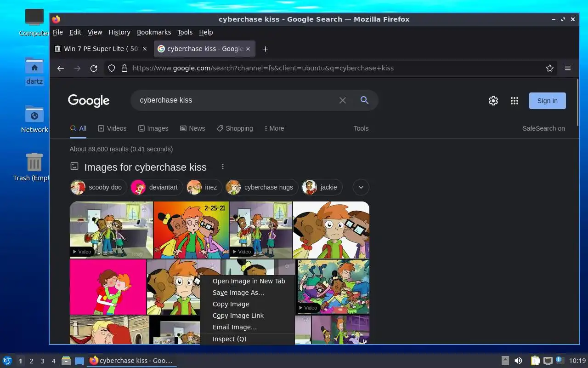Open the Google apps grid

[x=514, y=101]
